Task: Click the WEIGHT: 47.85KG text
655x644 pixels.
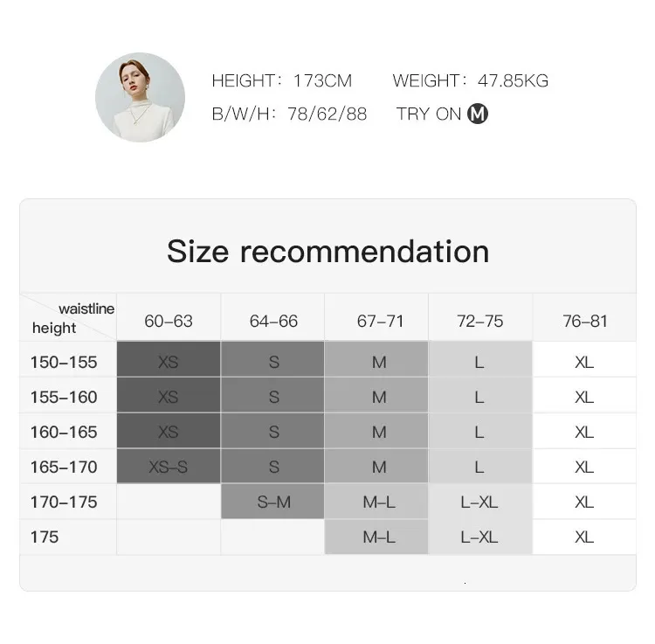Action: click(471, 80)
